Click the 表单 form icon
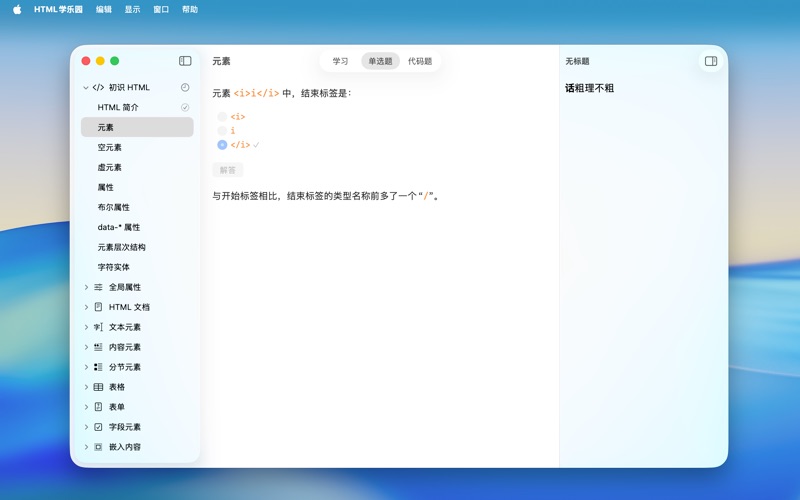The image size is (800, 500). 98,407
